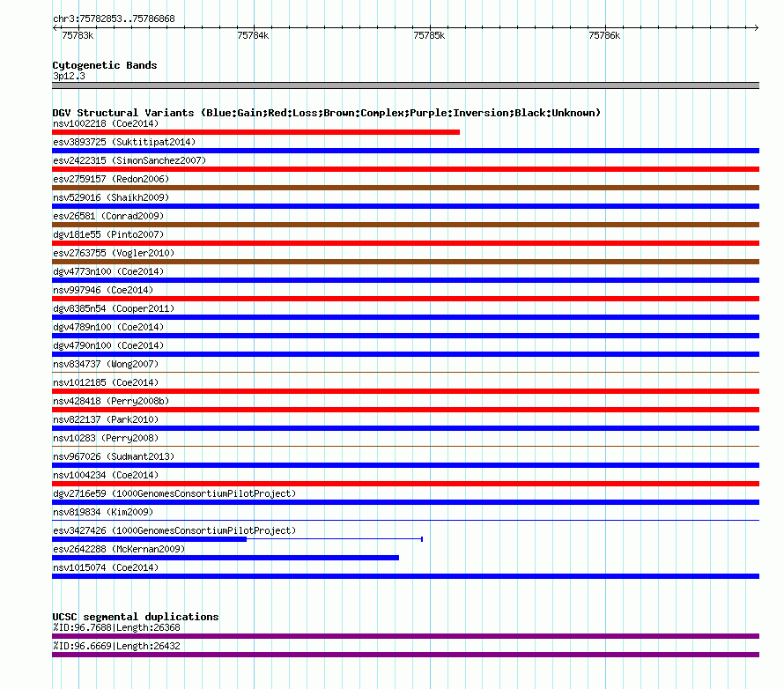Select the blue esv2642288 gain bar

[226, 558]
